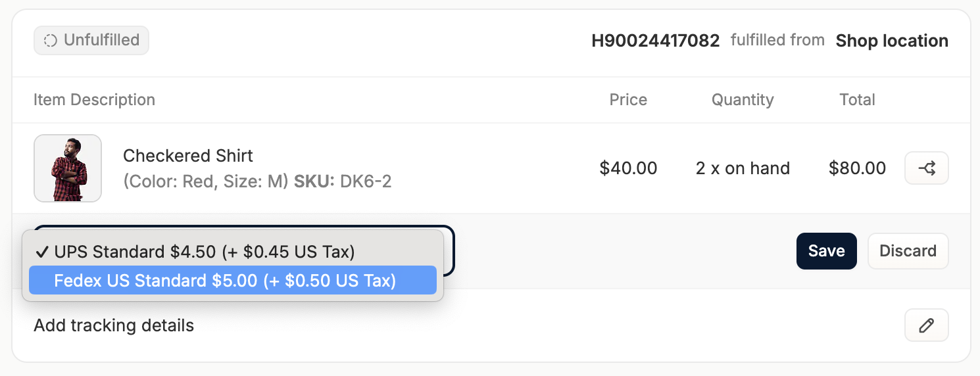Screen dimensions: 980x376
Task: Click the Total column header
Action: pos(857,100)
